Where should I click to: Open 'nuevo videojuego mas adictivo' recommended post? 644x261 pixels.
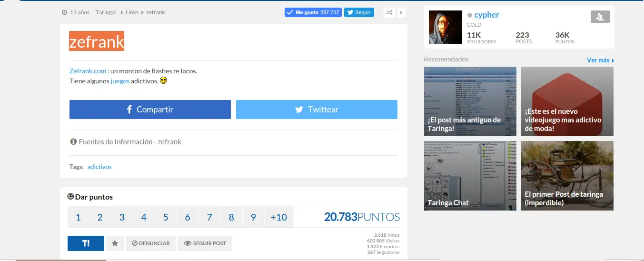point(567,101)
